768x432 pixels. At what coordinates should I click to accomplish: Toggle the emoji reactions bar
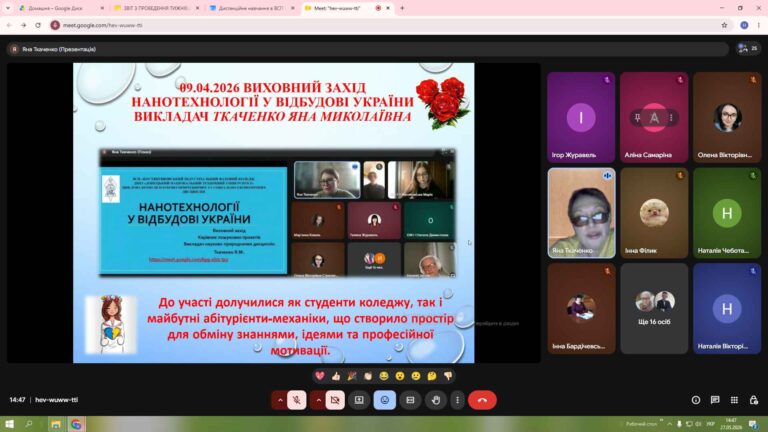(x=384, y=400)
